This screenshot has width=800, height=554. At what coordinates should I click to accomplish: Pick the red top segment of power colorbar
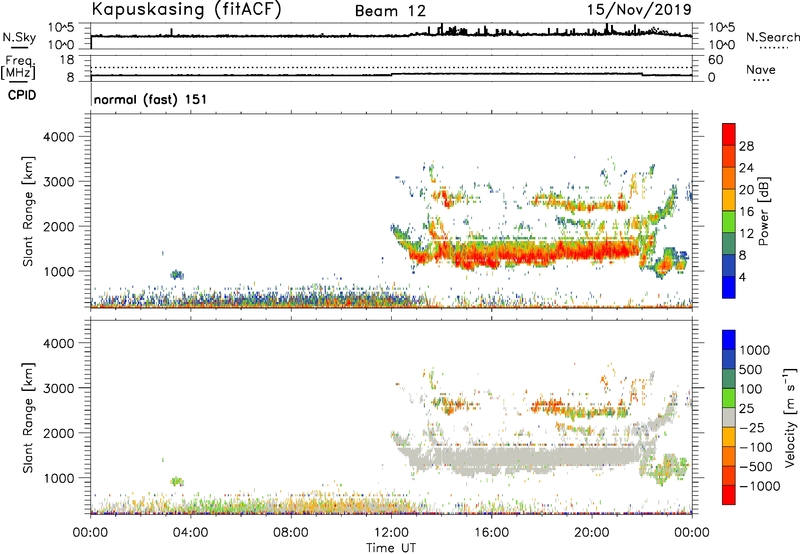tap(729, 134)
